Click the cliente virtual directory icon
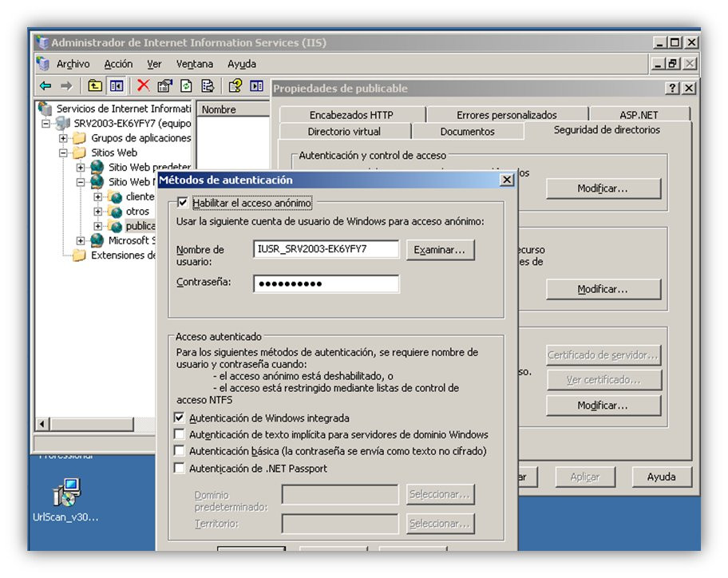Screen dimensions: 728x578 click(x=115, y=197)
